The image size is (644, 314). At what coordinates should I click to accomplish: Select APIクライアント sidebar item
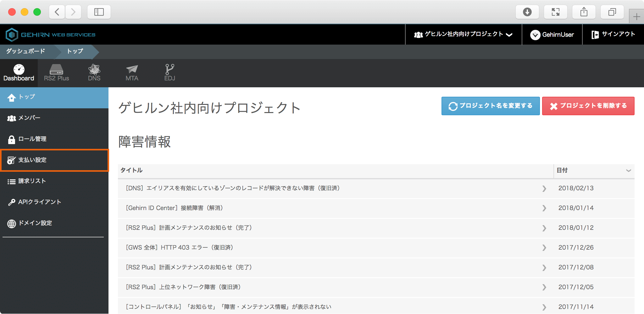[x=39, y=202]
